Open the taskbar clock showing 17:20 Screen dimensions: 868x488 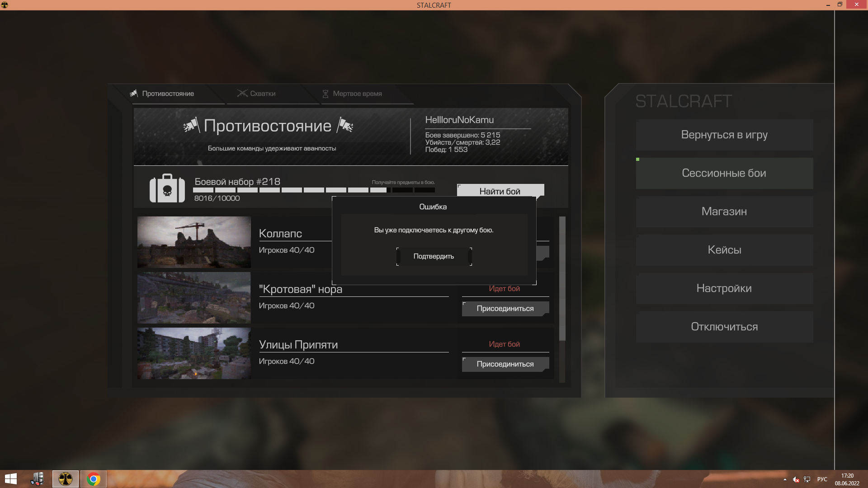pyautogui.click(x=847, y=479)
